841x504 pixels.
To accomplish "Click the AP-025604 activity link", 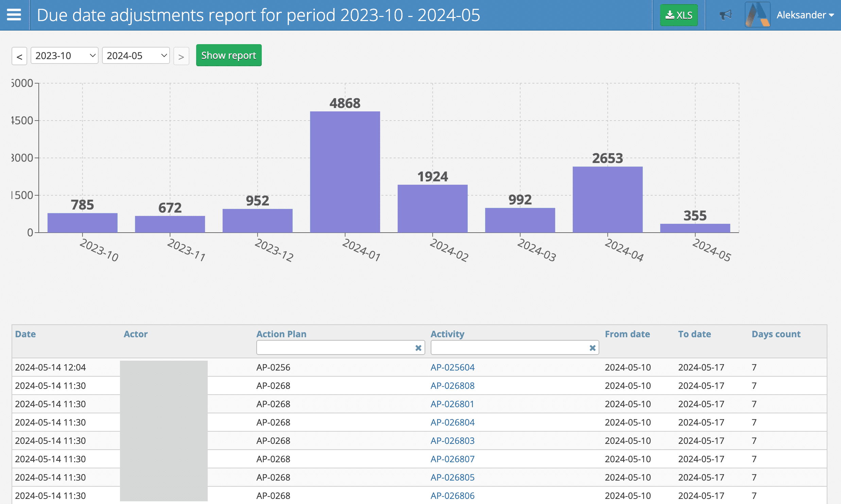I will pos(452,366).
